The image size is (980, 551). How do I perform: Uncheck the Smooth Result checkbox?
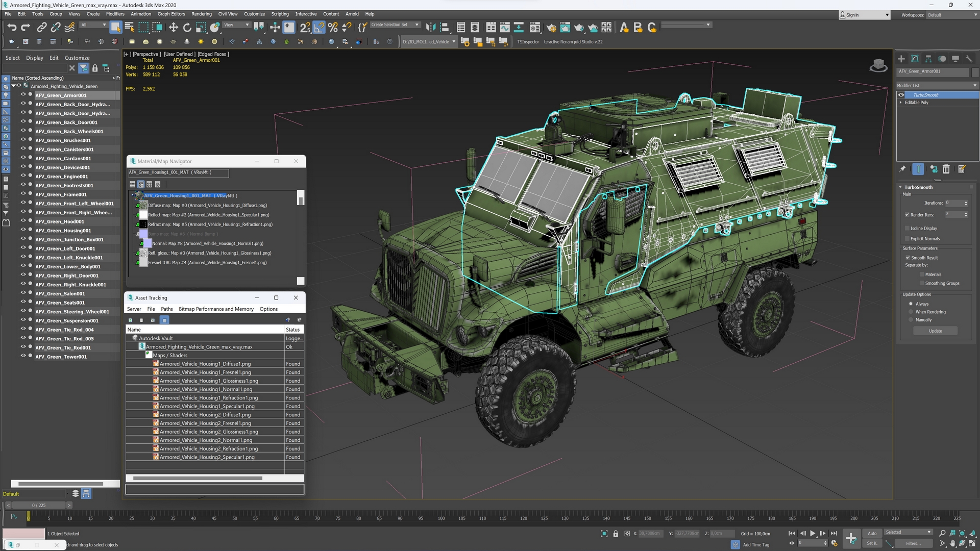[x=908, y=258]
